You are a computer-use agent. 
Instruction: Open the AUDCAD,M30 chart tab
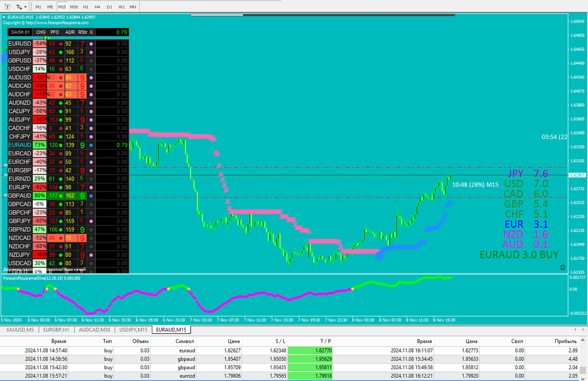point(94,330)
